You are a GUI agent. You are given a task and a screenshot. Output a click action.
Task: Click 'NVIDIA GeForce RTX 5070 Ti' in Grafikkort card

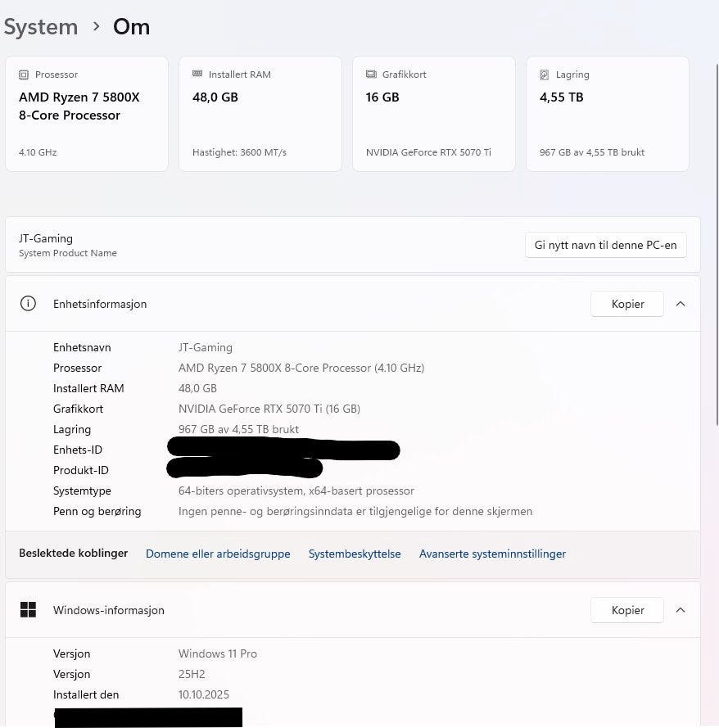tap(428, 152)
